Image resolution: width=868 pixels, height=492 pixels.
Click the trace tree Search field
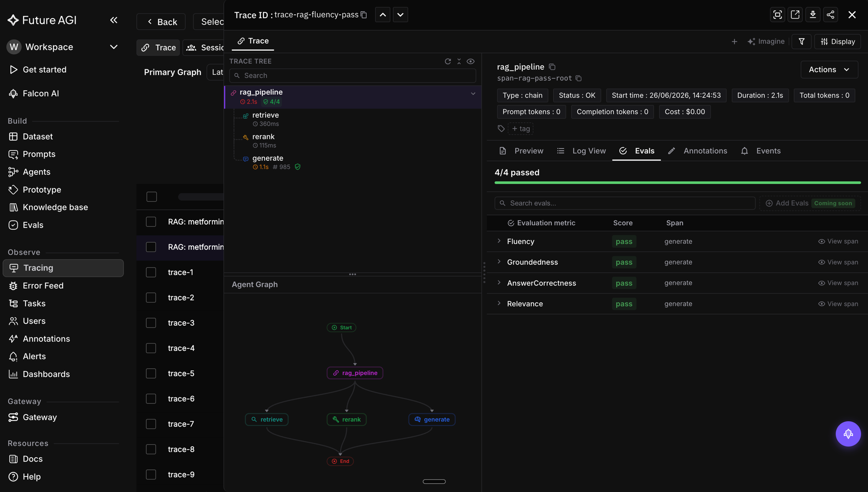[x=352, y=76]
